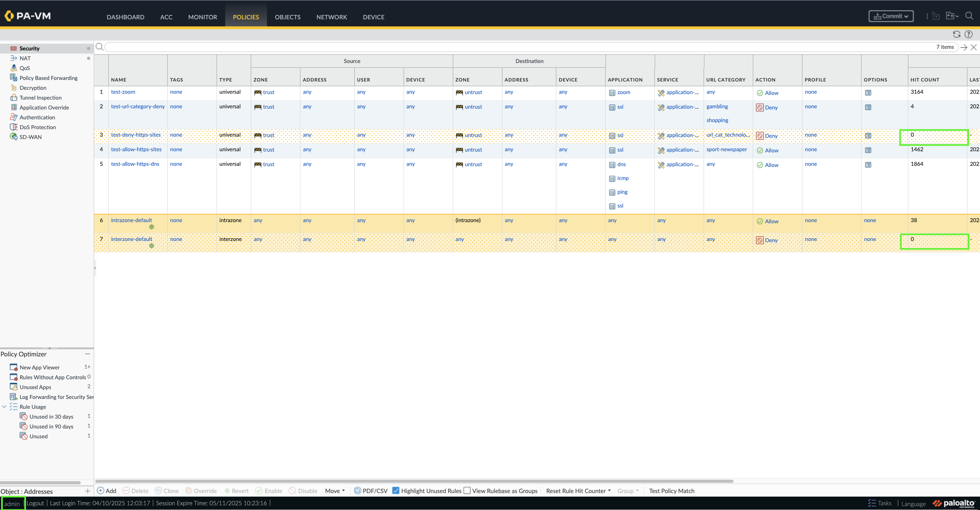This screenshot has width=980, height=510.
Task: Click the horizontal scrollbar below the rules table
Action: [413, 481]
